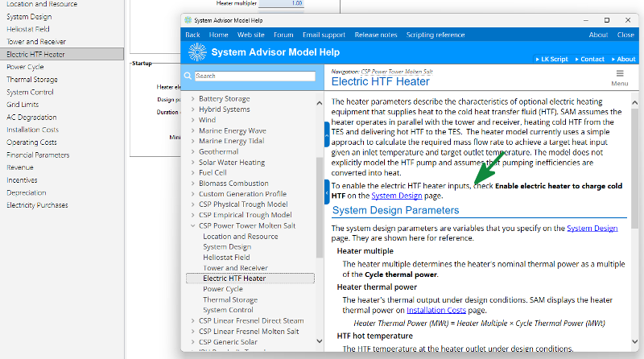Click Close in the help navigation bar
This screenshot has width=644, height=359.
(625, 35)
